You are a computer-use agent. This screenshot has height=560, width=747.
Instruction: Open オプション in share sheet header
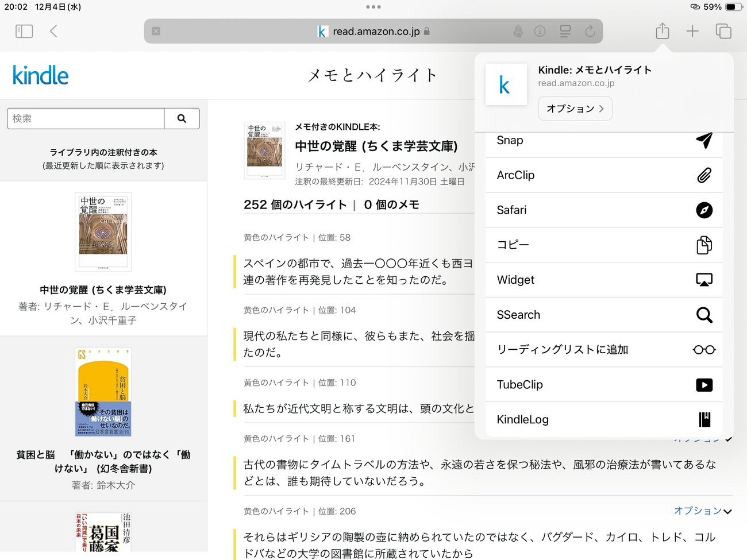[x=575, y=109]
